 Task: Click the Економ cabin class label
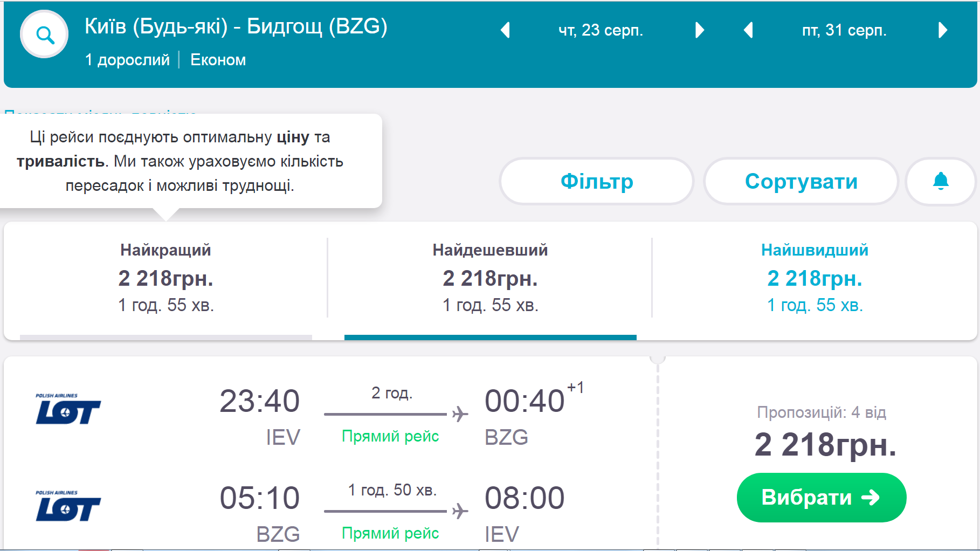218,60
